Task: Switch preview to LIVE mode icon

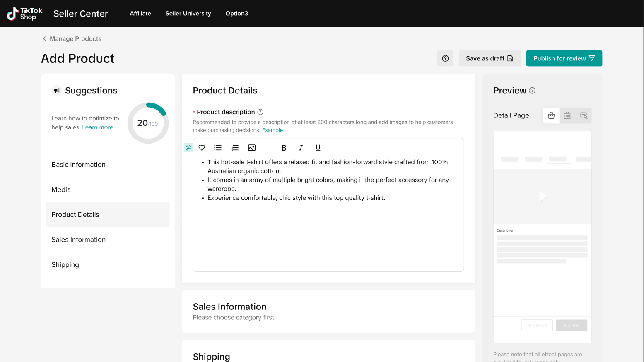Action: coord(567,115)
